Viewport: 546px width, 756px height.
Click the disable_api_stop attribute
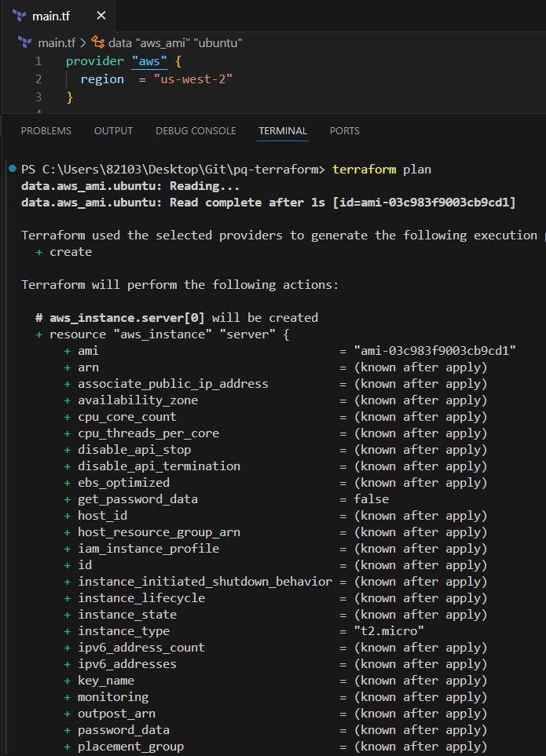[x=134, y=450]
